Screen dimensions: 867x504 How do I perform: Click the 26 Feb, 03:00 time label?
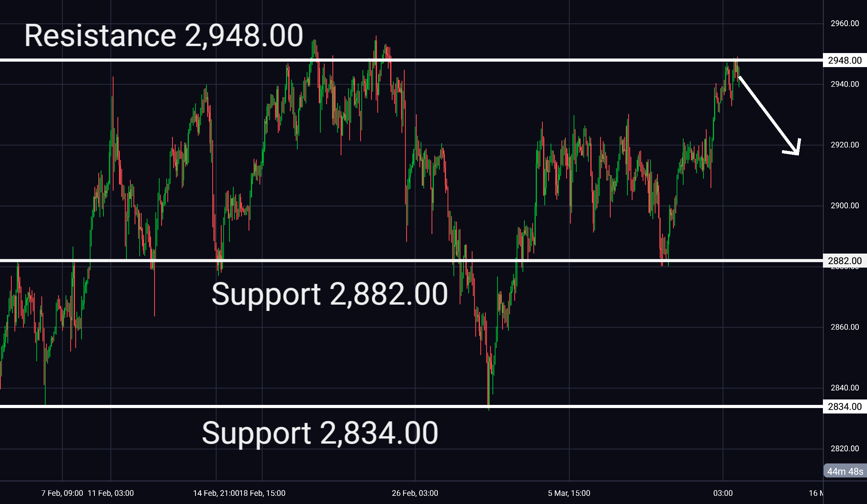coord(415,493)
